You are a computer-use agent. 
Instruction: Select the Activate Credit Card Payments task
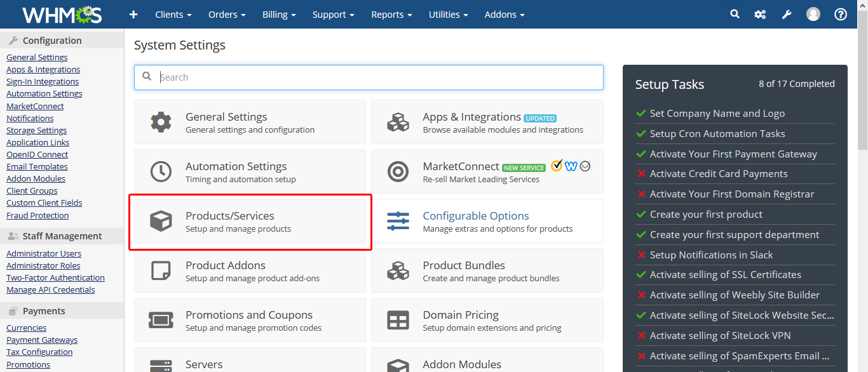click(718, 174)
